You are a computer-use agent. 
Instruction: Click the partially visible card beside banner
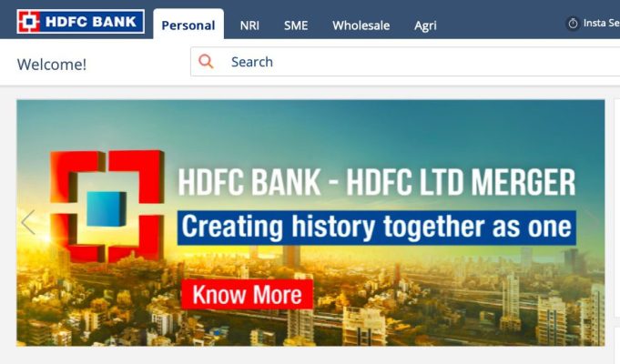tap(617, 207)
